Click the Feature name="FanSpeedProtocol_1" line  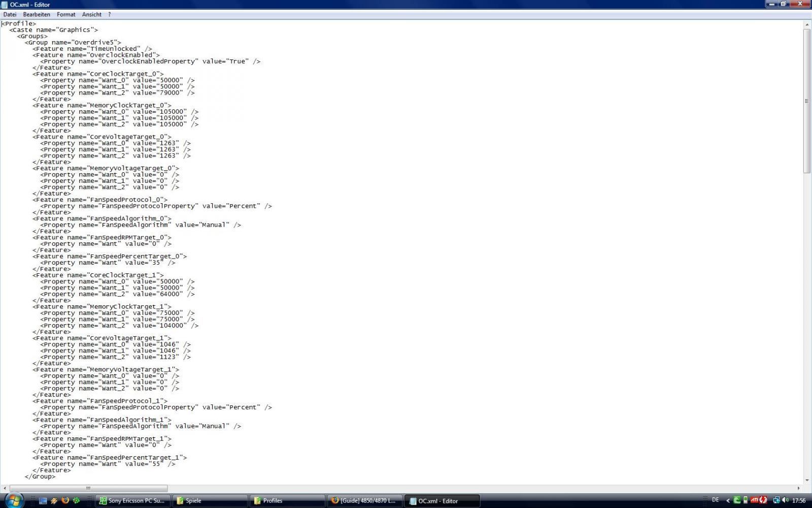click(x=100, y=401)
